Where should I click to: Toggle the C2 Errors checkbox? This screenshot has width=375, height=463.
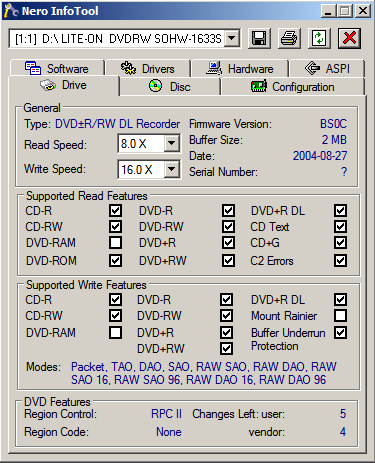coord(340,260)
